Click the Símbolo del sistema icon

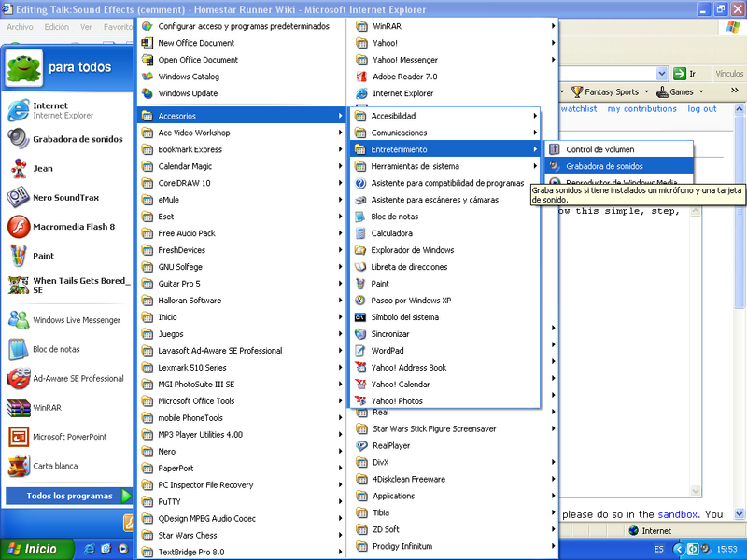tap(360, 317)
